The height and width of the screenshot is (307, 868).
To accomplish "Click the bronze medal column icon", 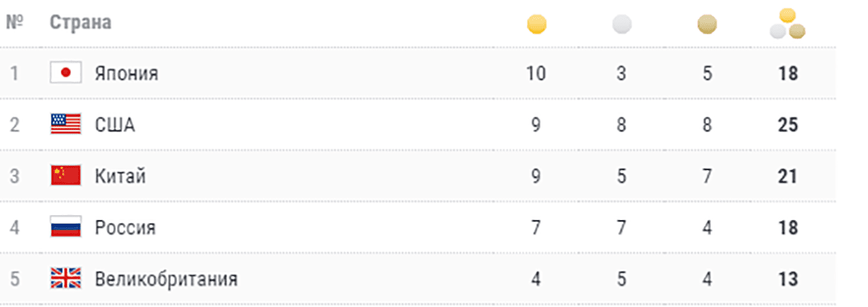I will [x=707, y=26].
